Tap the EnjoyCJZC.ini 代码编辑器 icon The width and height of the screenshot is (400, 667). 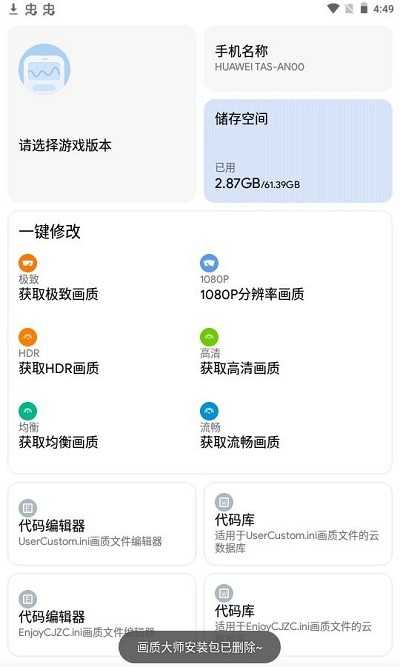coord(28,599)
